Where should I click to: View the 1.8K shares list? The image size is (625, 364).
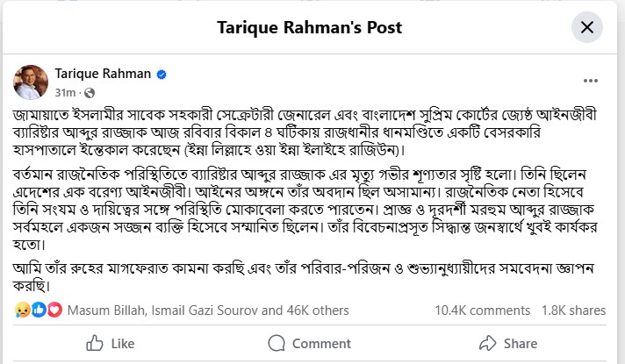coord(573,310)
